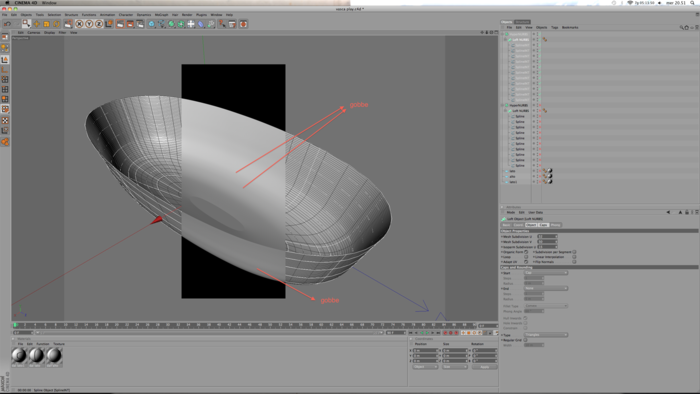This screenshot has width=700, height=394.
Task: Toggle the X-axis lock button
Action: (79, 24)
